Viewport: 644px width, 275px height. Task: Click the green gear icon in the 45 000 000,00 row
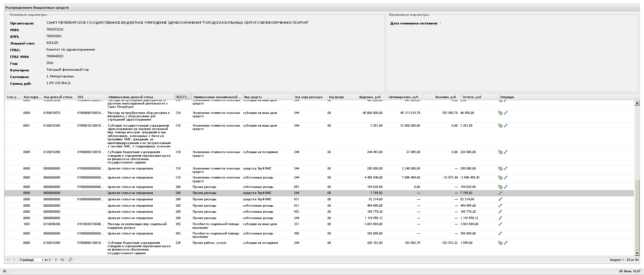tap(500, 113)
